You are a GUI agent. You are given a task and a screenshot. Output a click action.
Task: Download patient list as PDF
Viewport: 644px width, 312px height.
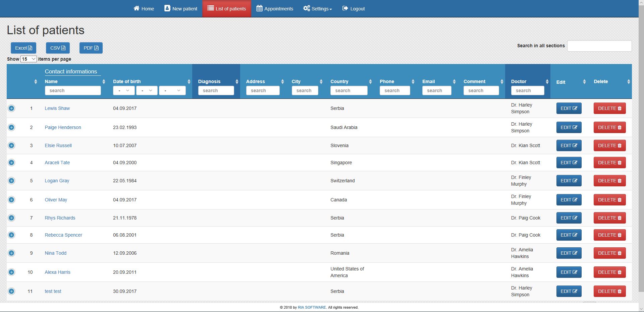(x=91, y=48)
